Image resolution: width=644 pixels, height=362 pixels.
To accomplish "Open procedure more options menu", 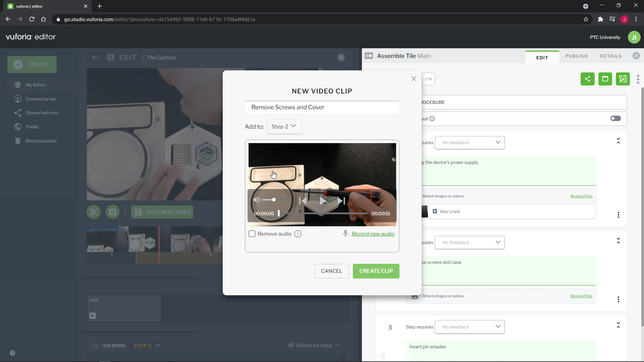I will tap(638, 79).
